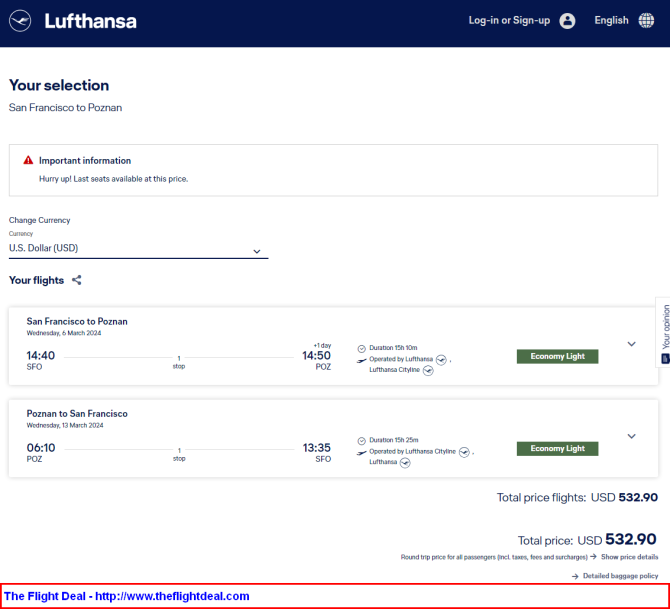Click 'Duration 15h 10m' text
Screen dimensions: 670x609
click(393, 348)
